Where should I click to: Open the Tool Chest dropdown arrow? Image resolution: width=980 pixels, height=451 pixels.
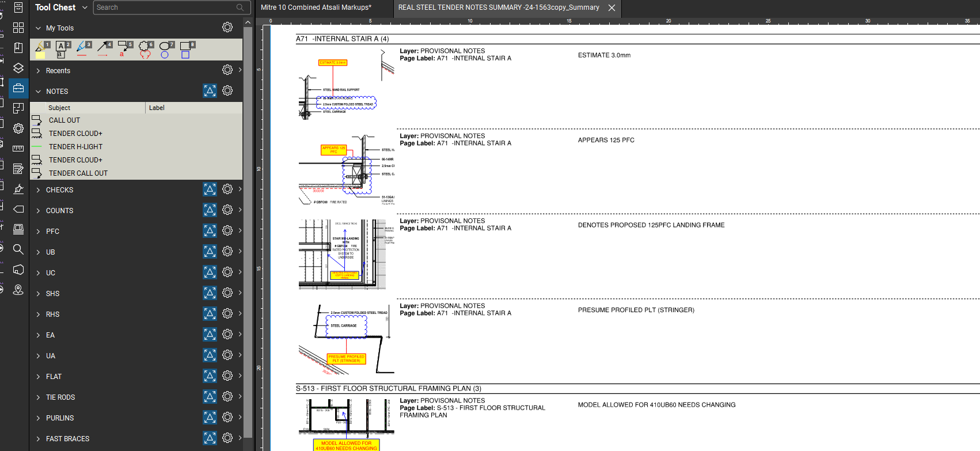[85, 7]
